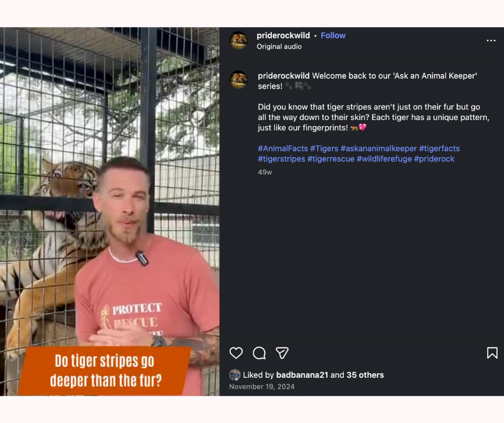Viewport: 504px width, 423px height.
Task: Click the tiger keeper video to pause
Action: pos(109,211)
